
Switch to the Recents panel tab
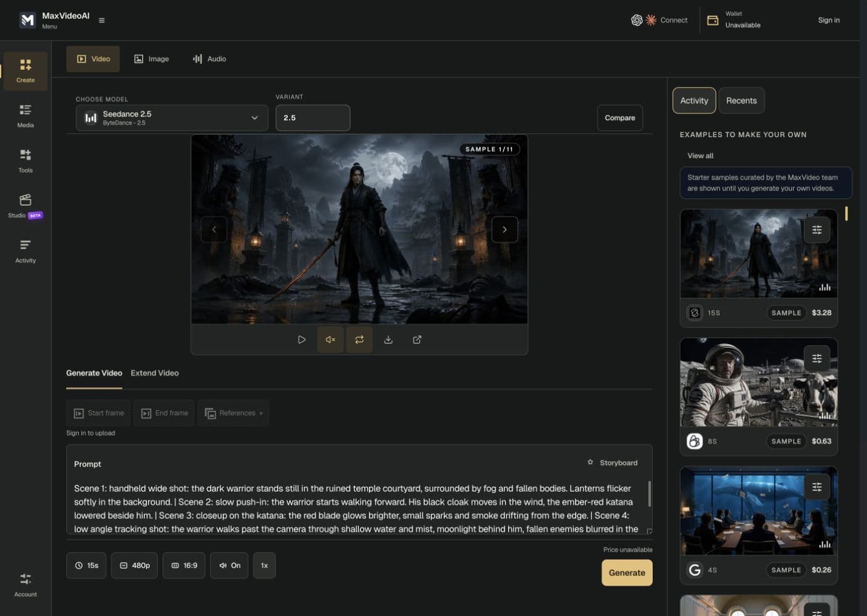click(x=741, y=101)
